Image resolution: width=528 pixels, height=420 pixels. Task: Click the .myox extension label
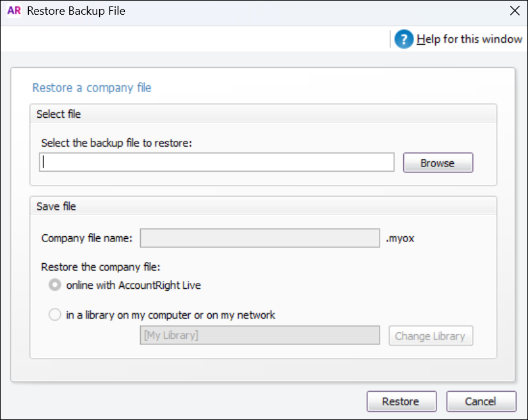(401, 238)
